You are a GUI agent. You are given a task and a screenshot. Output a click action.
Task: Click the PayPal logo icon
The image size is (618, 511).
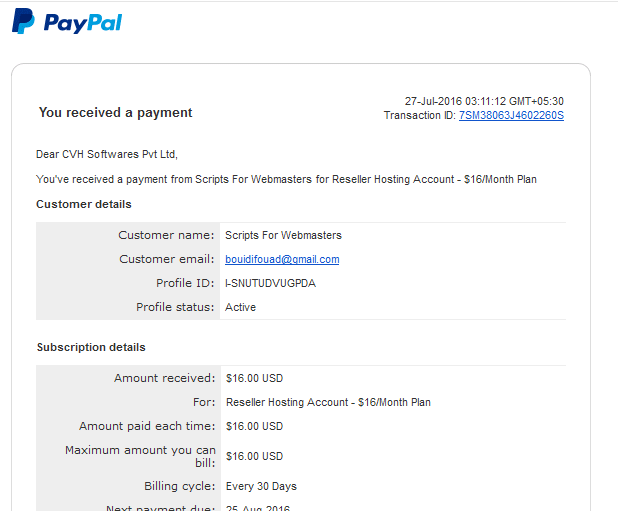[x=23, y=21]
